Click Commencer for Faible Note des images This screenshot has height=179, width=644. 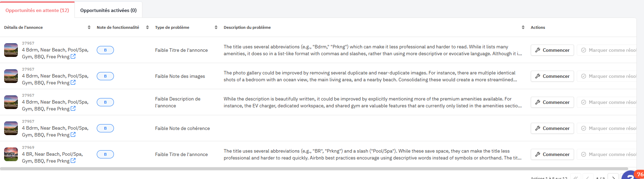coord(552,76)
